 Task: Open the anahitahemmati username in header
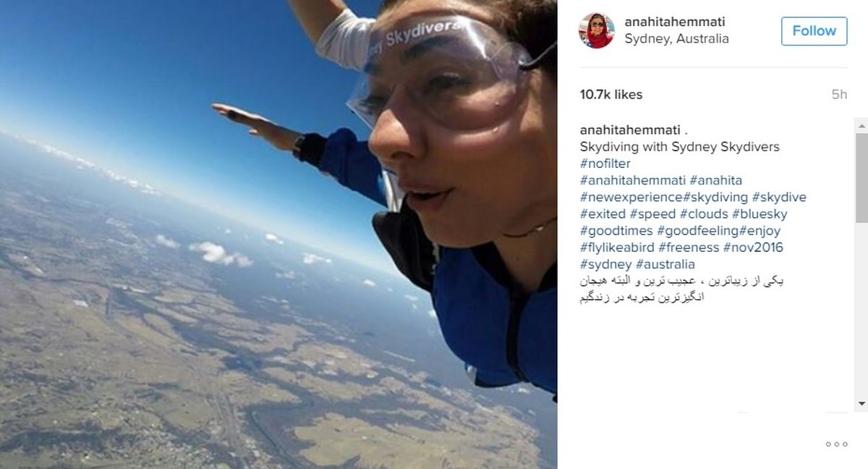[675, 22]
